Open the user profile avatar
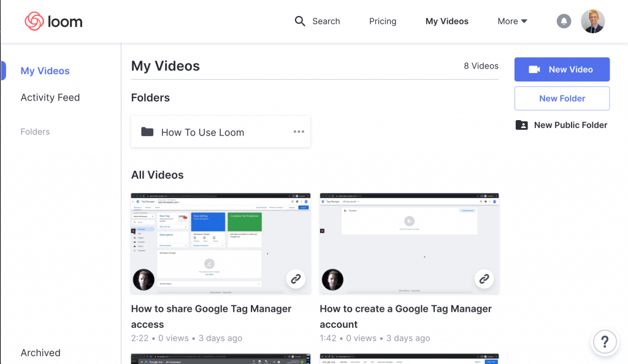 point(592,21)
